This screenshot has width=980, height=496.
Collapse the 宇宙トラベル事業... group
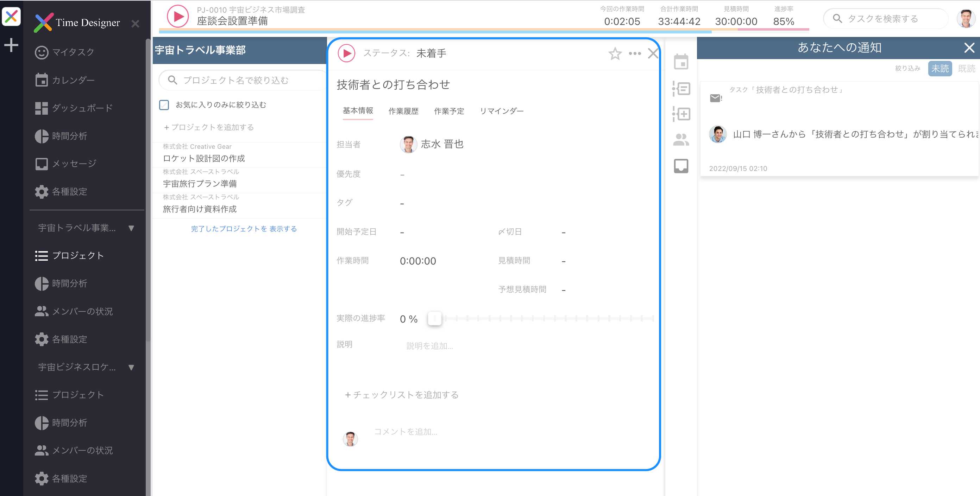point(131,228)
